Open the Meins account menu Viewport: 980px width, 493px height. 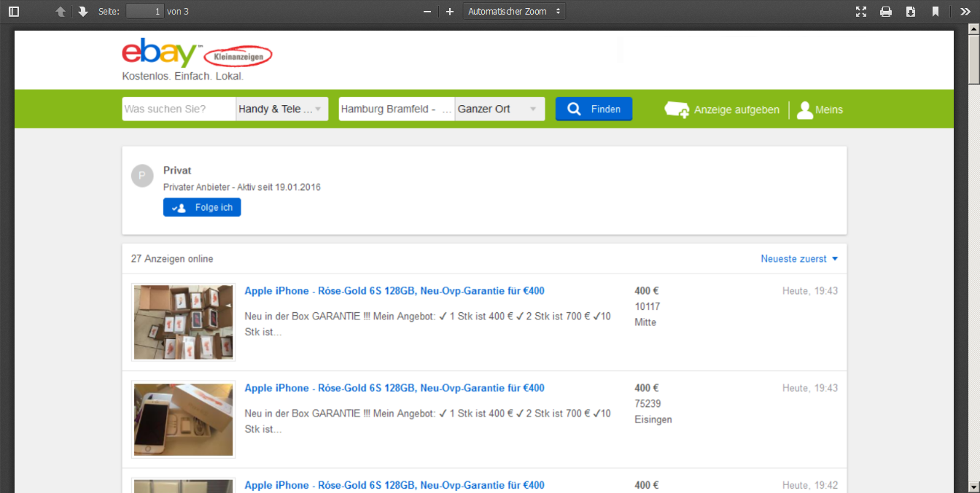(x=820, y=110)
